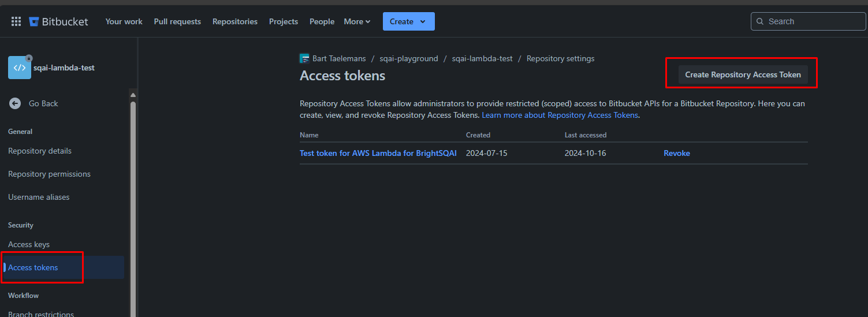The image size is (868, 317).
Task: Revoke the Test token for AWS Lambda
Action: point(677,153)
